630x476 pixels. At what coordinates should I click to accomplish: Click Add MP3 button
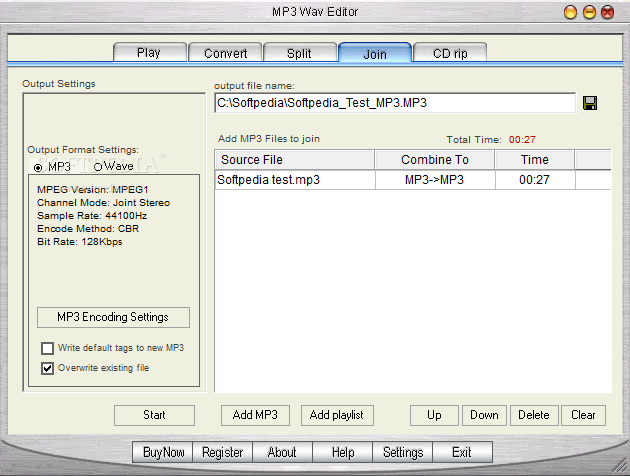[x=255, y=415]
